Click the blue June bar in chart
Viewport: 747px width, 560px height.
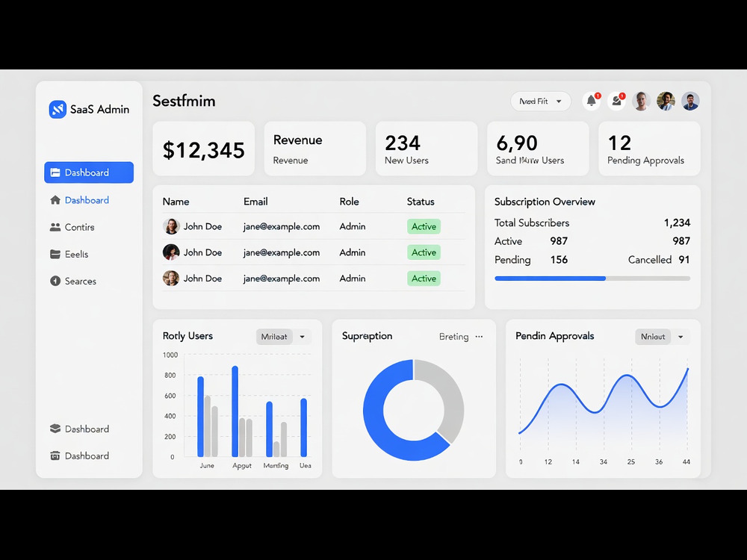(200, 417)
